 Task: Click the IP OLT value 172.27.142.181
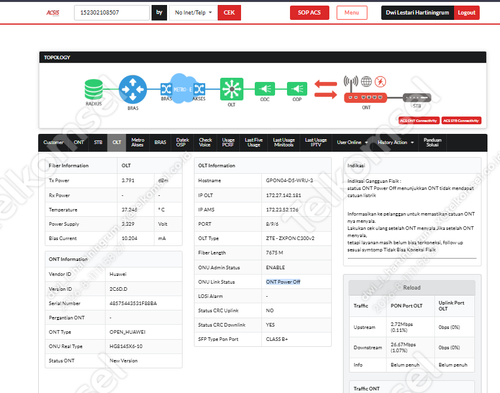pyautogui.click(x=283, y=195)
